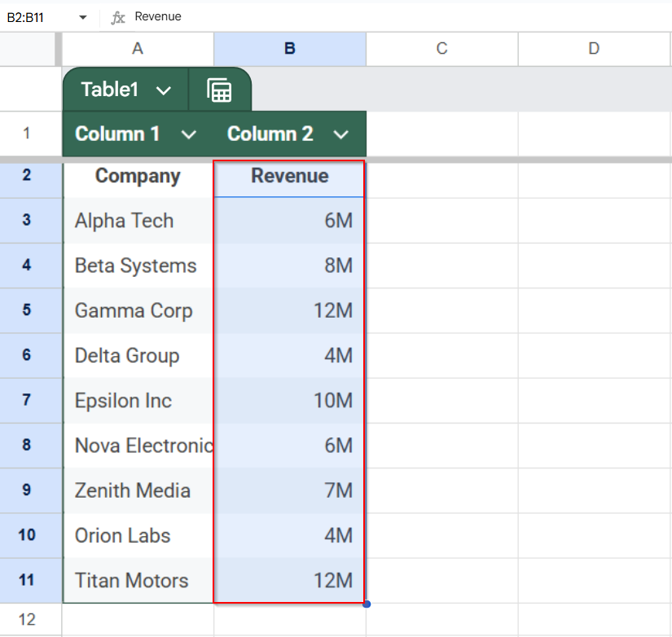Viewport: 672px width, 637px height.
Task: Open the Column 2 header dropdown arrow
Action: (340, 134)
